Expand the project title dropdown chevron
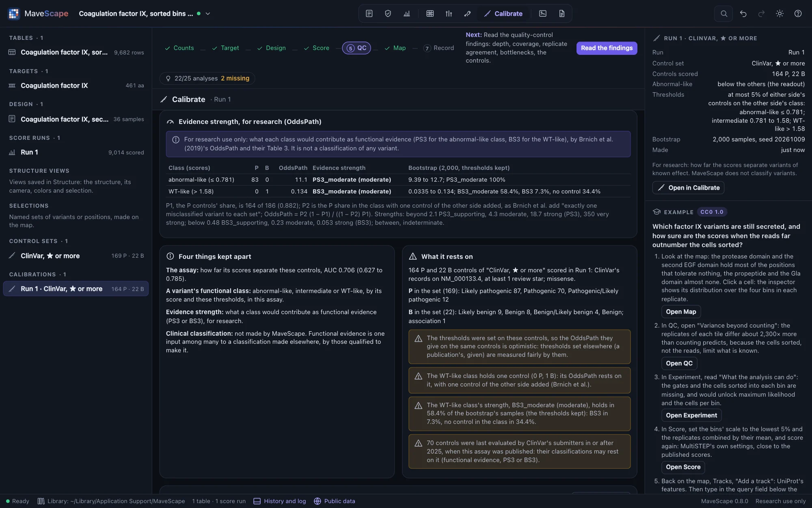Screen dimensions: 812x508 coord(208,13)
